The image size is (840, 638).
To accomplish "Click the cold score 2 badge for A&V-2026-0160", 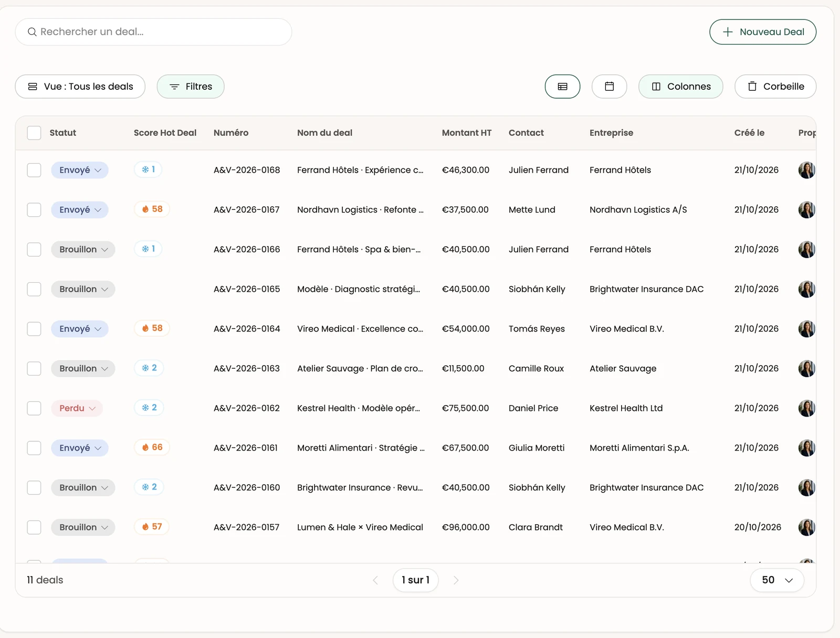I will point(149,487).
